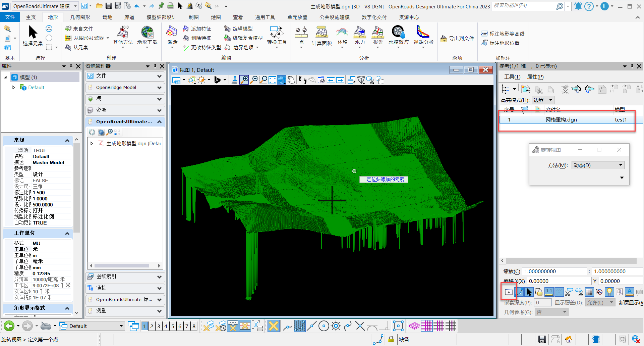644x346 pixels.
Task: Click the 缩放 scale input field
Action: pyautogui.click(x=554, y=271)
